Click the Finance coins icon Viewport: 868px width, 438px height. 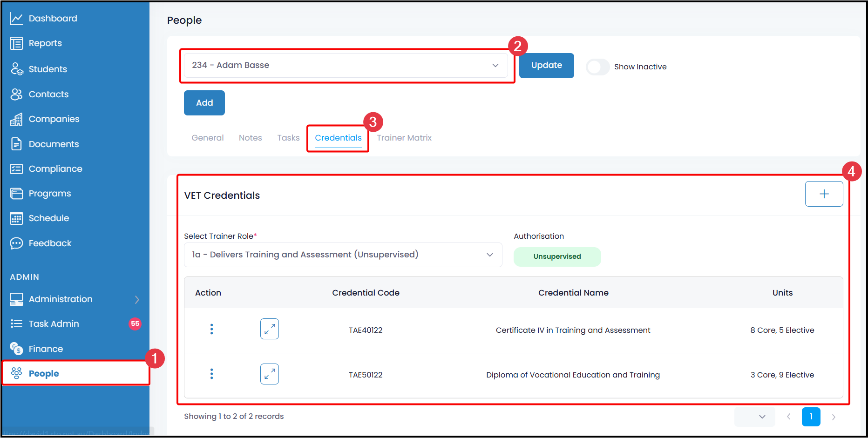click(x=16, y=349)
